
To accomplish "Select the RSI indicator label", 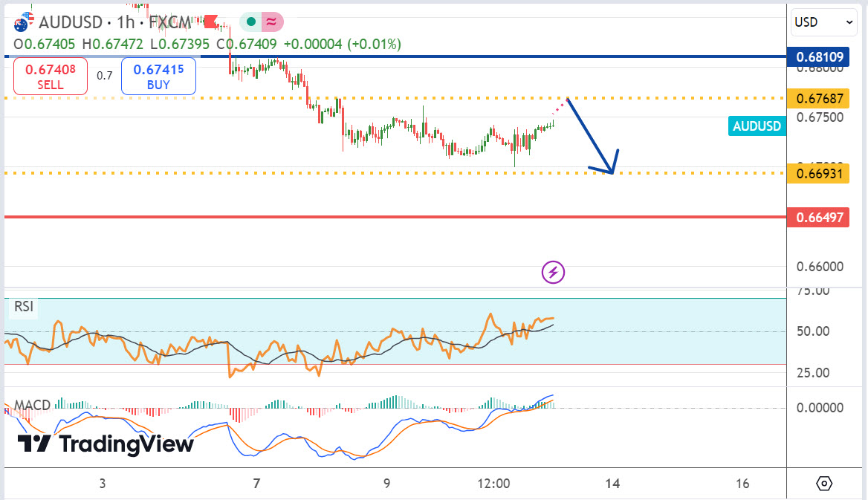I will tap(24, 306).
